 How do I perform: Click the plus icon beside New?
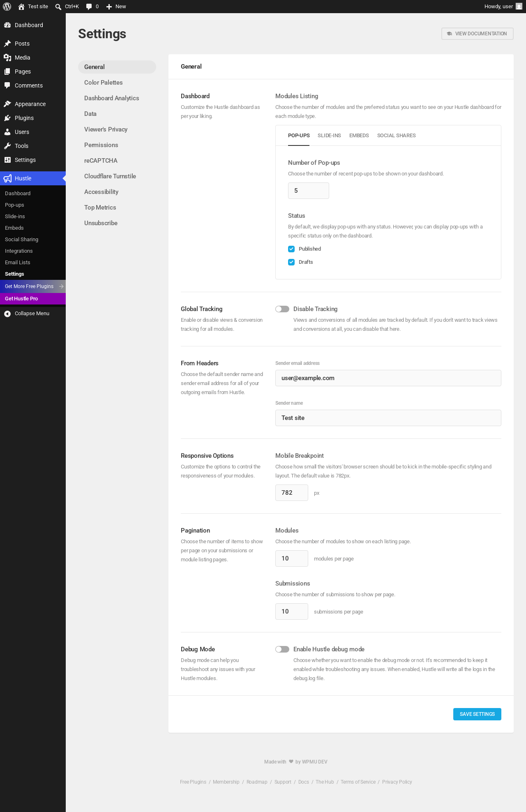click(109, 7)
